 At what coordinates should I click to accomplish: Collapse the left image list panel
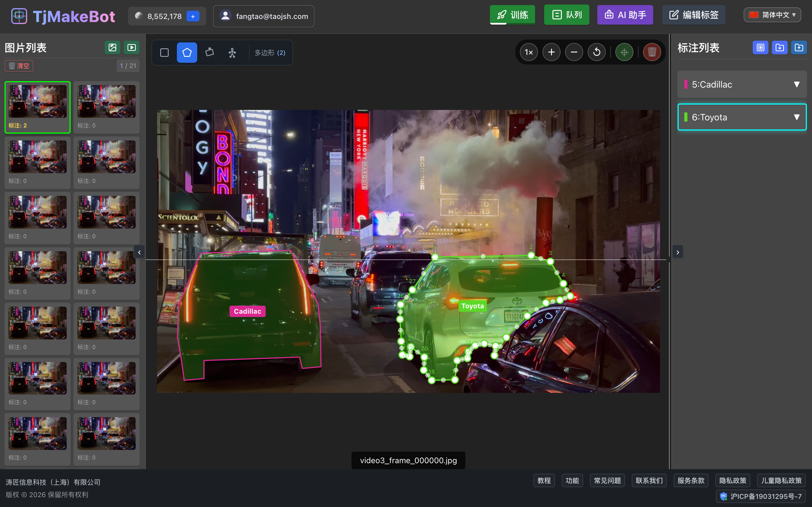(x=139, y=252)
